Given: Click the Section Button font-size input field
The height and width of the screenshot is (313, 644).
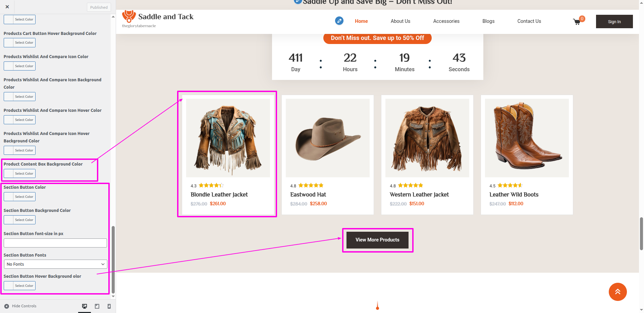Looking at the screenshot, I should [55, 243].
